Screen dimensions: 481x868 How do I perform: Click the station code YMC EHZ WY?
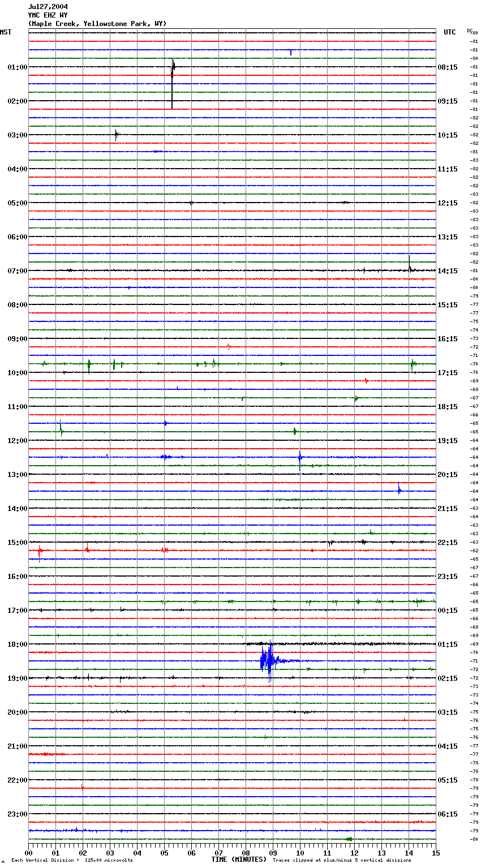[48, 15]
